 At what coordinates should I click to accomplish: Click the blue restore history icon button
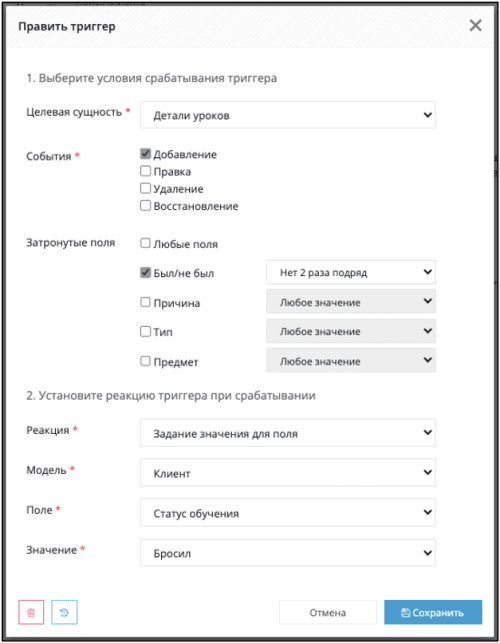click(64, 612)
